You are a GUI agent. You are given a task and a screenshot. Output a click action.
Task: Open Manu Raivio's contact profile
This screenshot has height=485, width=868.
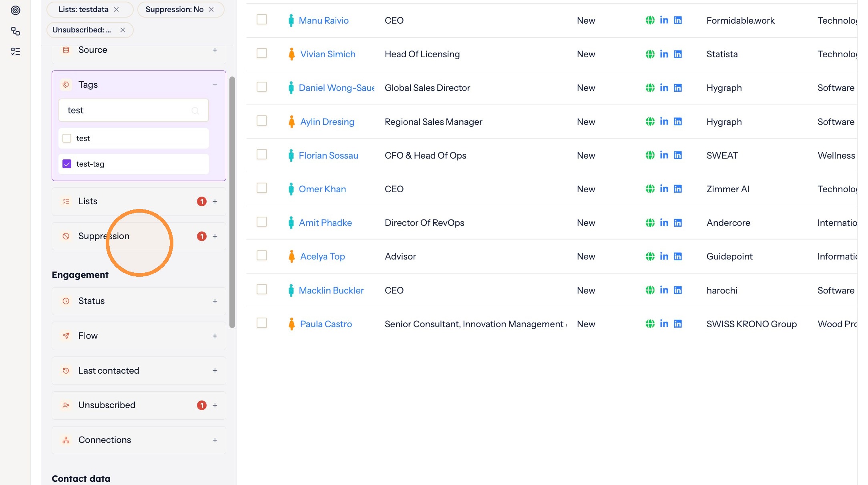click(323, 20)
